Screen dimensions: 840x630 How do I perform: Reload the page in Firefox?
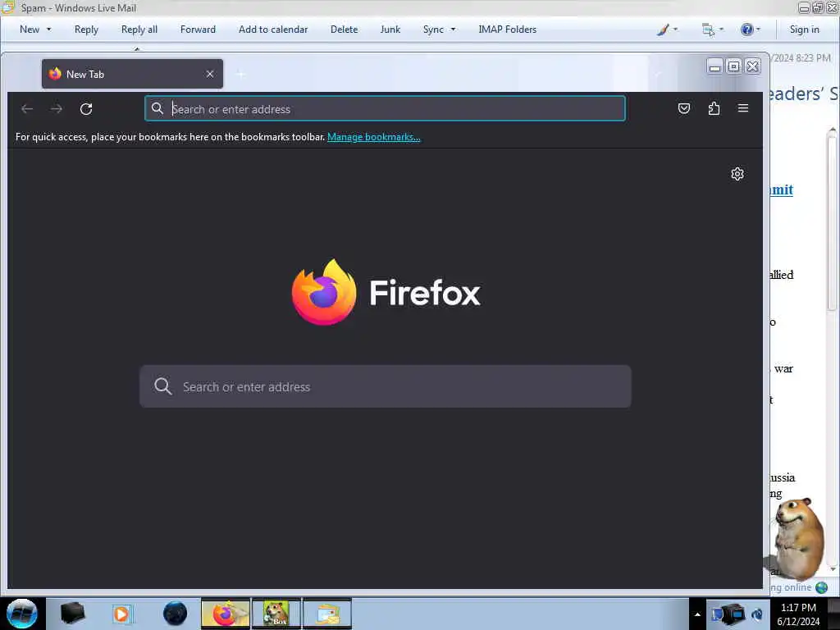click(x=86, y=109)
